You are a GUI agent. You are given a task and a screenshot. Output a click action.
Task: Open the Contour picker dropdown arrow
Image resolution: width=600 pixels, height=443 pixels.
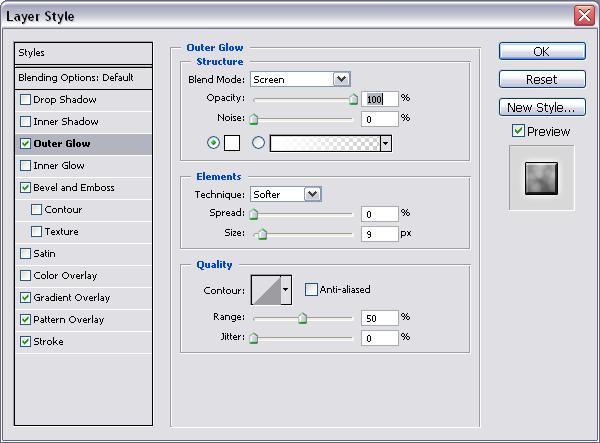[286, 290]
